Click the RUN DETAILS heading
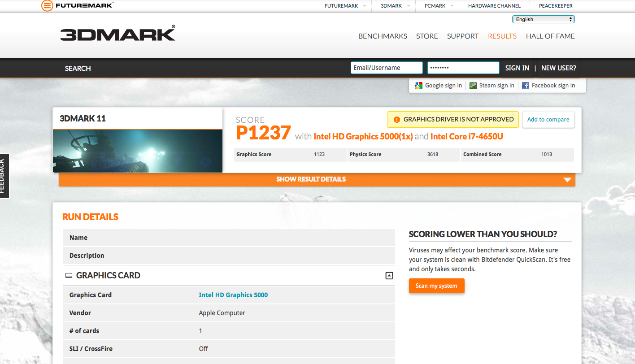 (x=90, y=217)
